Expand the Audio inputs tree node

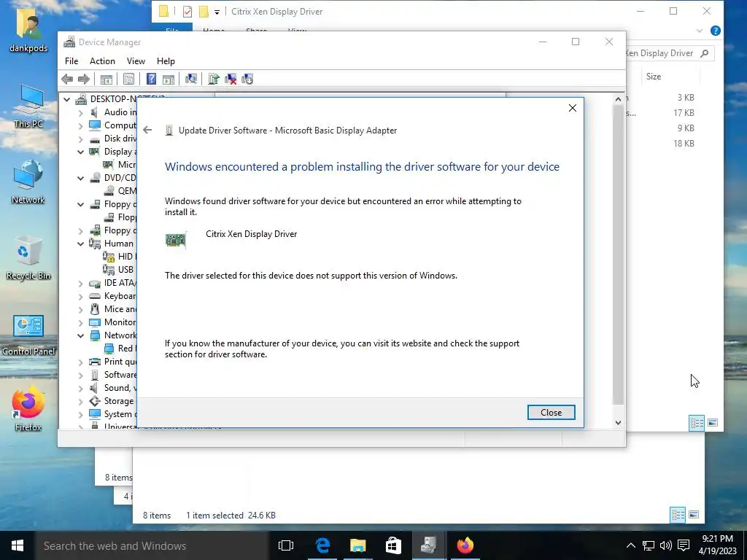80,112
